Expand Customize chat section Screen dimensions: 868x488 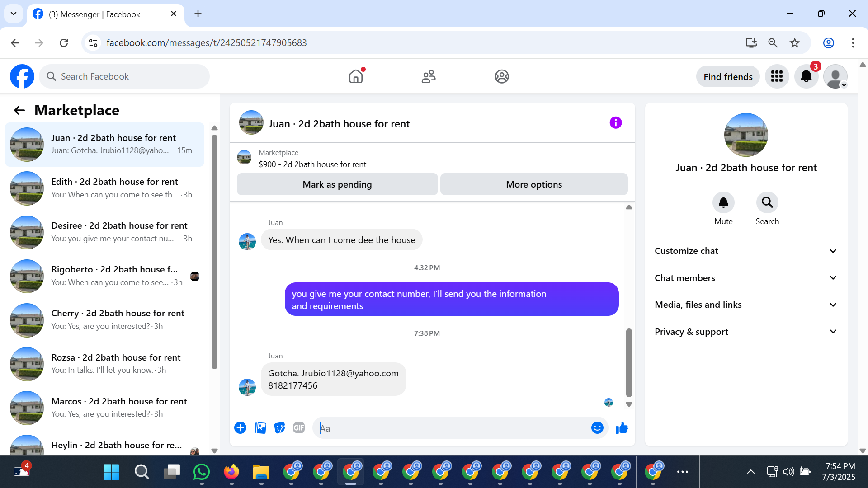coord(746,251)
